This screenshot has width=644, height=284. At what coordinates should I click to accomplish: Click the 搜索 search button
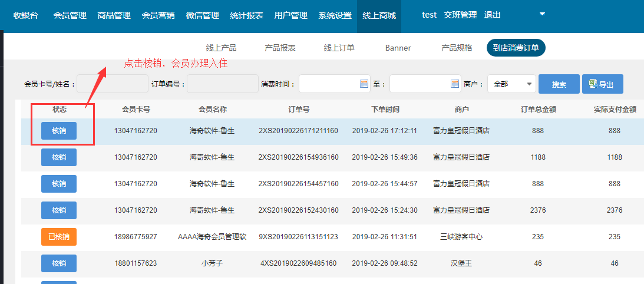[559, 84]
